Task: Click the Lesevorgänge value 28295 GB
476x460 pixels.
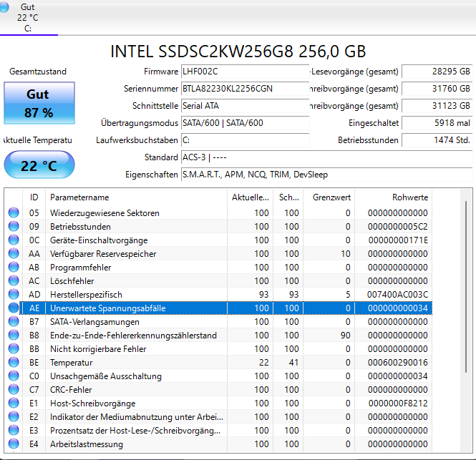Action: (x=437, y=72)
